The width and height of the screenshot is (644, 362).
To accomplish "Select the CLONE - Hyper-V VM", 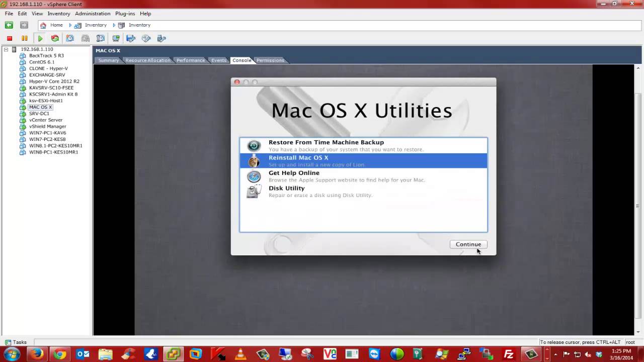I will (48, 68).
